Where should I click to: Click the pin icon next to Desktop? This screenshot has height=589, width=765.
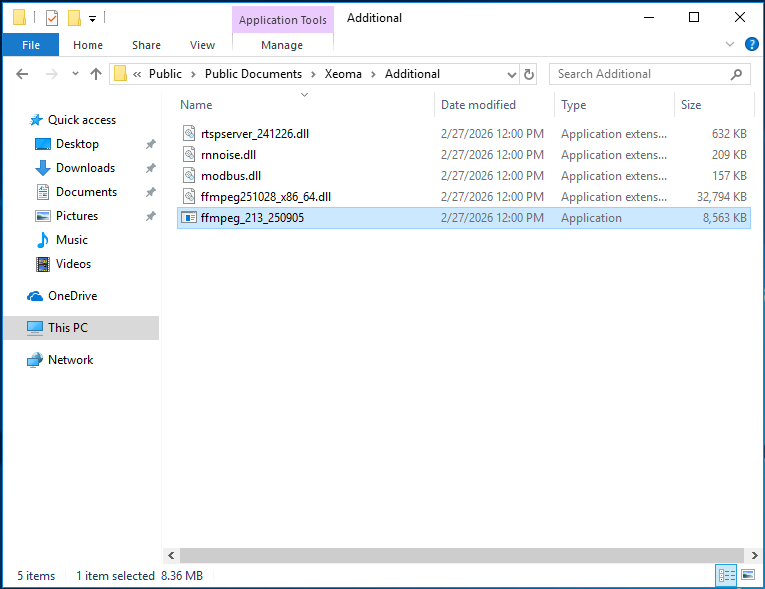click(x=151, y=144)
